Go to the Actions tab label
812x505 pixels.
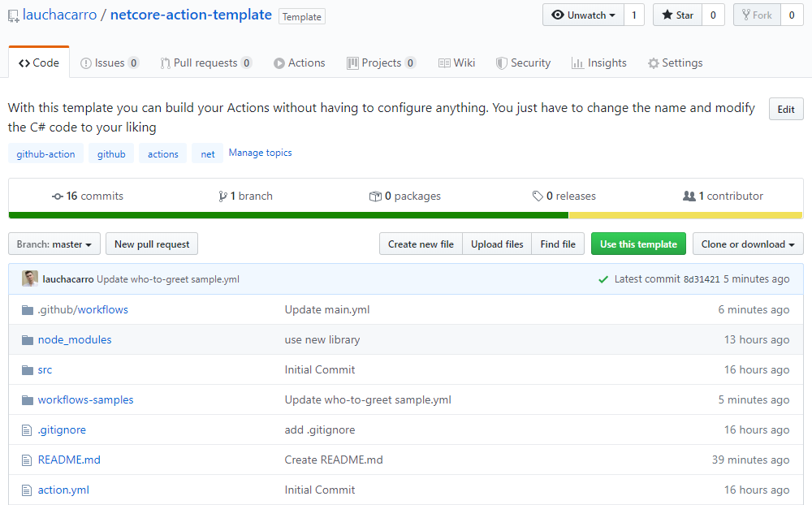pos(307,63)
